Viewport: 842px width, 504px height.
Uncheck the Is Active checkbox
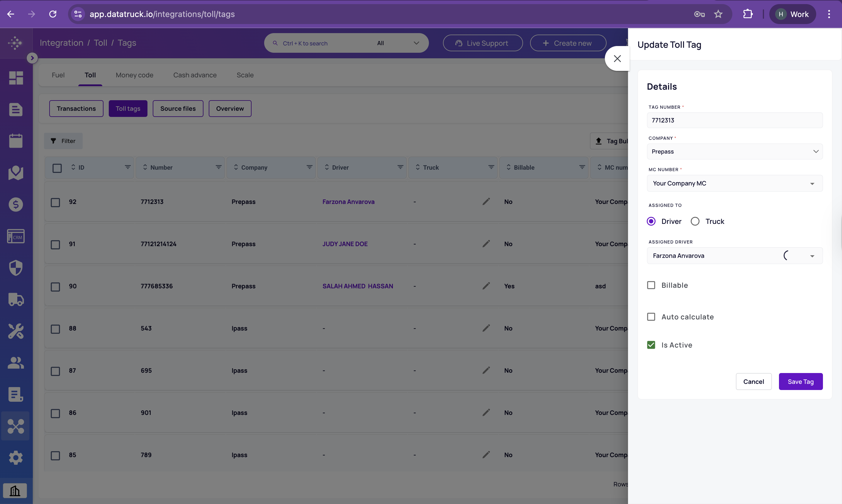pyautogui.click(x=651, y=345)
